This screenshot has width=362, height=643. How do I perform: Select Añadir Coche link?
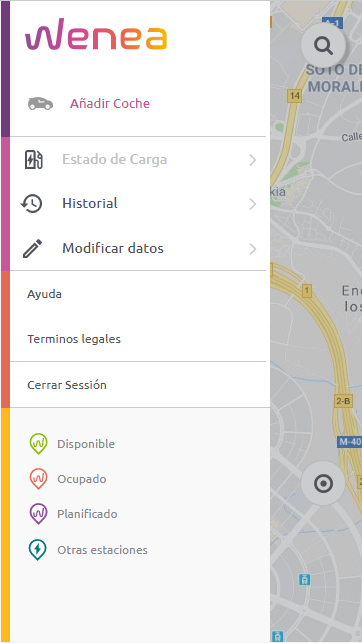point(110,103)
